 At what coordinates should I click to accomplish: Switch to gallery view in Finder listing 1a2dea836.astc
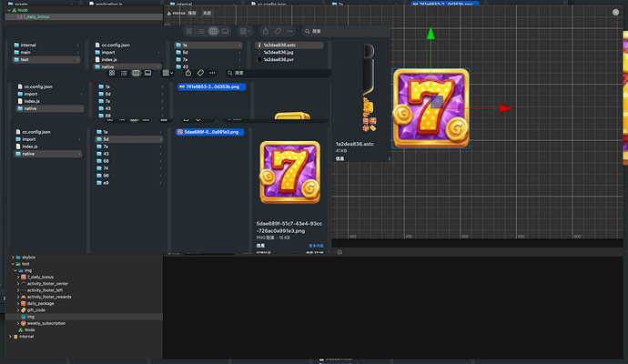(225, 31)
